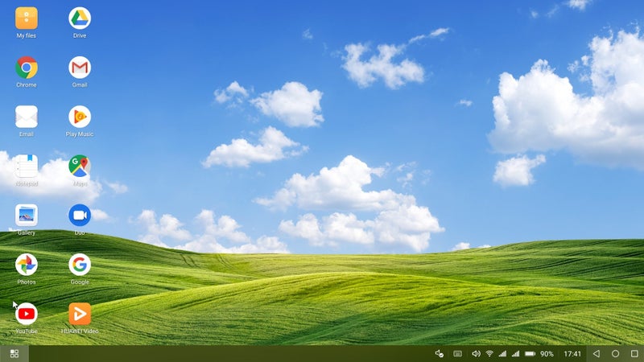Open the Notepad app

[x=27, y=167]
